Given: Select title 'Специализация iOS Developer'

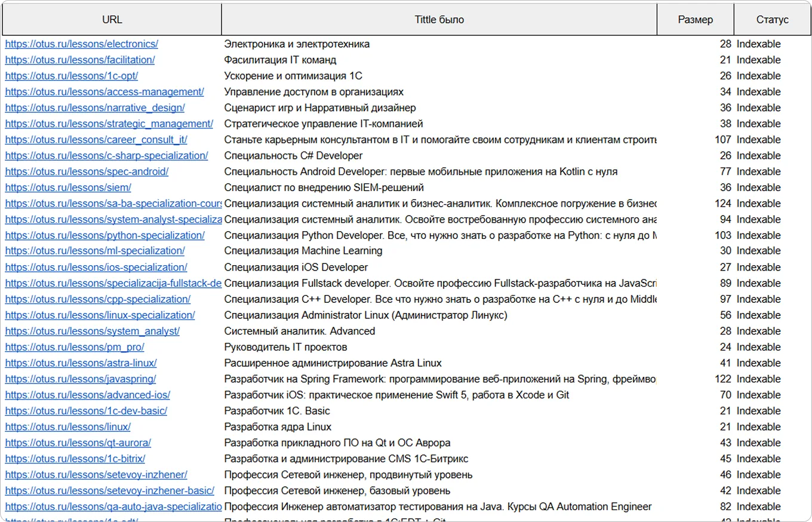Looking at the screenshot, I should click(296, 268).
